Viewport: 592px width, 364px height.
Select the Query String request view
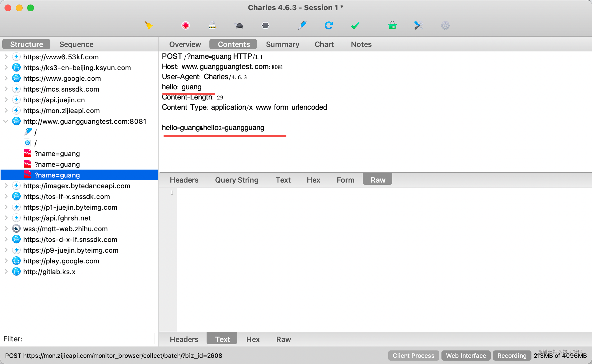coord(237,180)
